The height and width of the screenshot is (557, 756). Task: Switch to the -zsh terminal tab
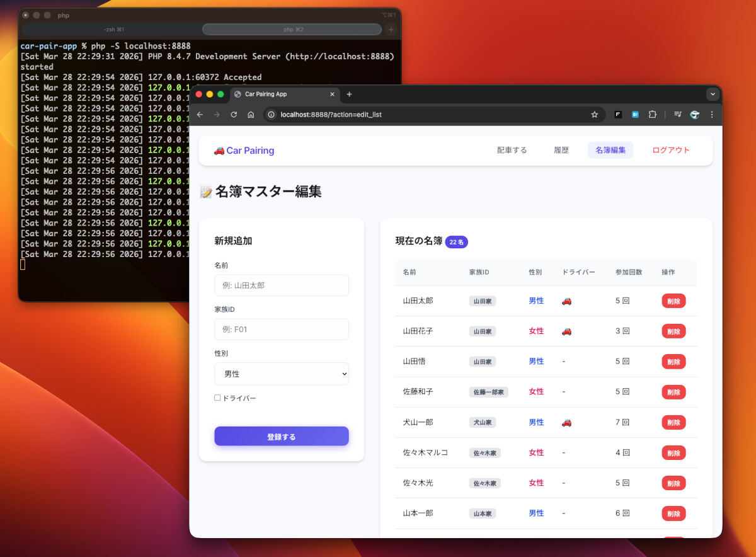pos(113,30)
